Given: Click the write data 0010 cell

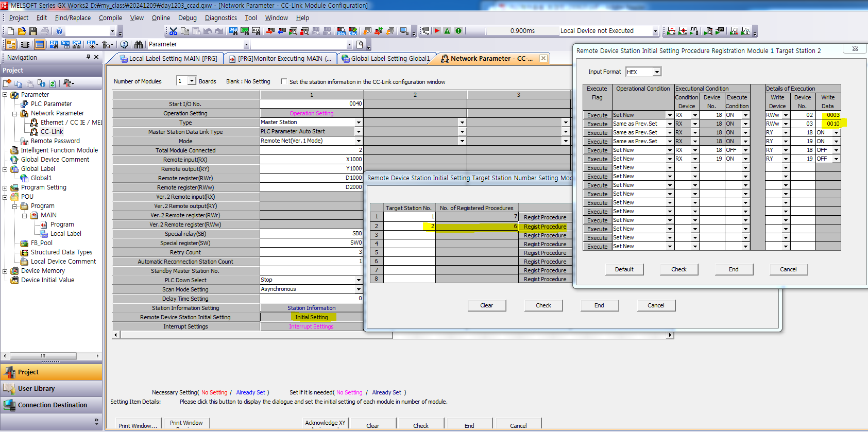Looking at the screenshot, I should pyautogui.click(x=828, y=124).
